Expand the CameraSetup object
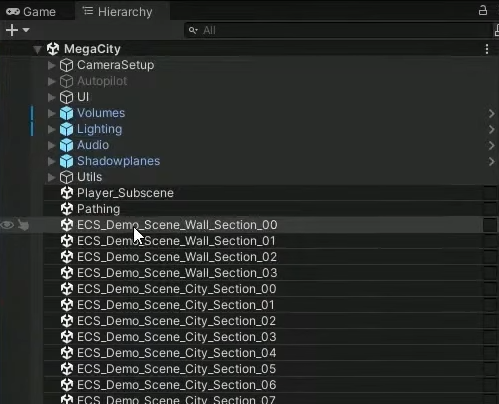The height and width of the screenshot is (404, 499). coord(51,65)
